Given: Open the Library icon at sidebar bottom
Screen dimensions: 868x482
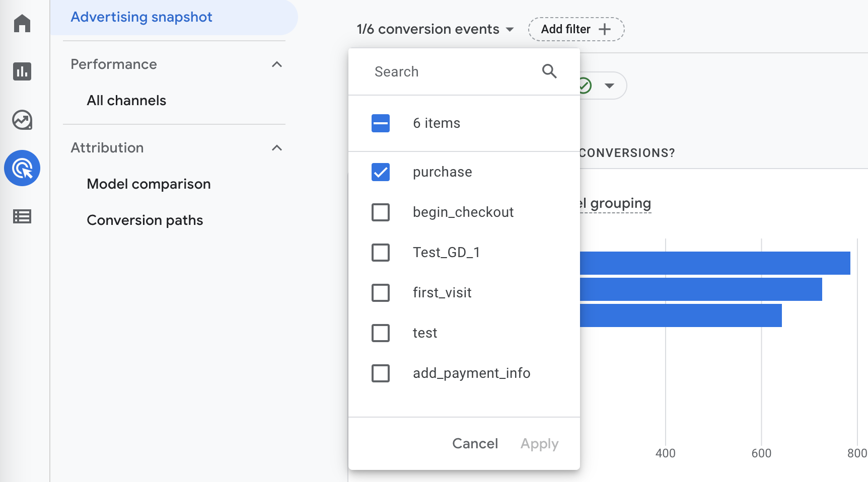Looking at the screenshot, I should pos(22,216).
